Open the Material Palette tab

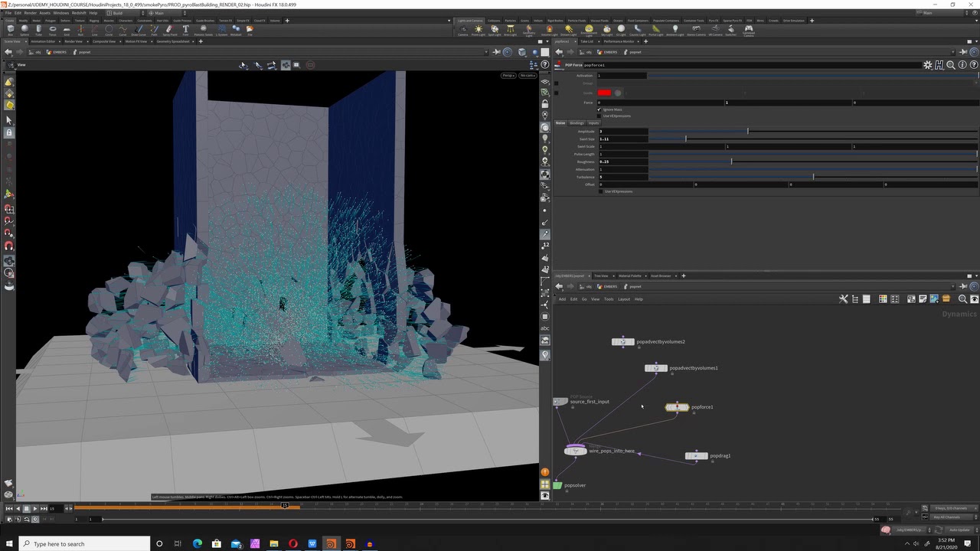coord(630,275)
